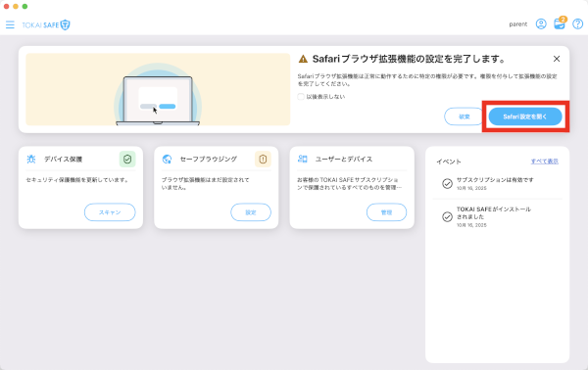Select the サブスクリプションは有効です event

(497, 183)
